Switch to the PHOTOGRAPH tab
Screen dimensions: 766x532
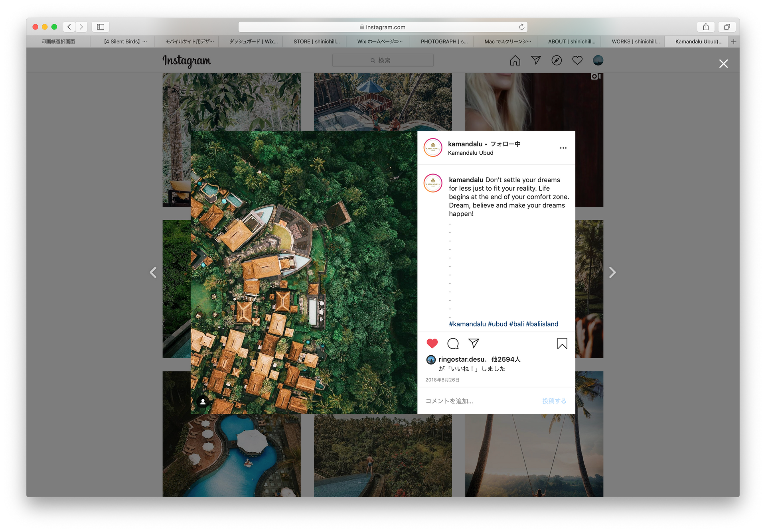442,41
